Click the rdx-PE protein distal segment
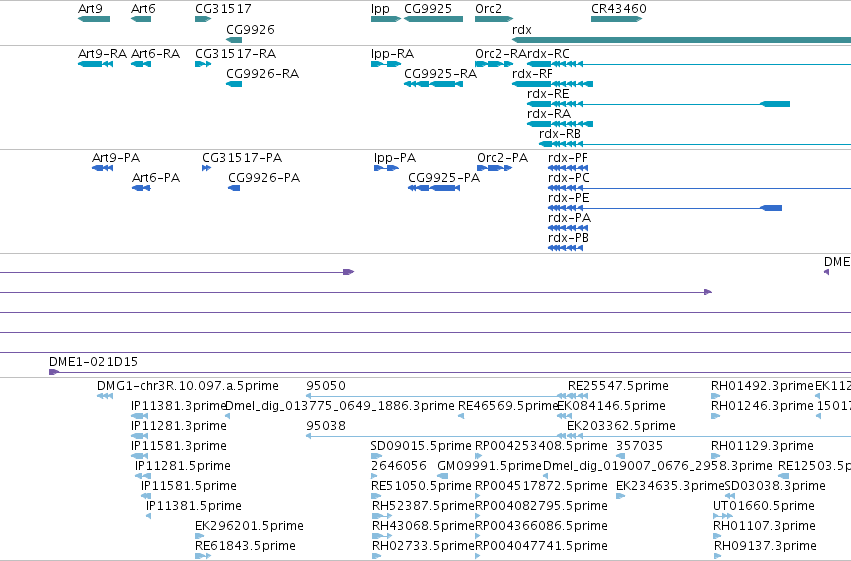Viewport: 851px width, 561px height. coord(771,208)
